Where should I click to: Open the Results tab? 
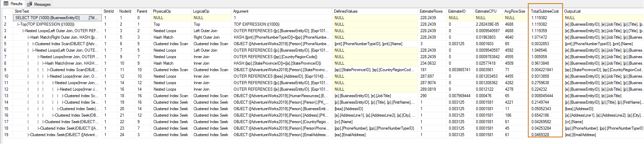[16, 4]
